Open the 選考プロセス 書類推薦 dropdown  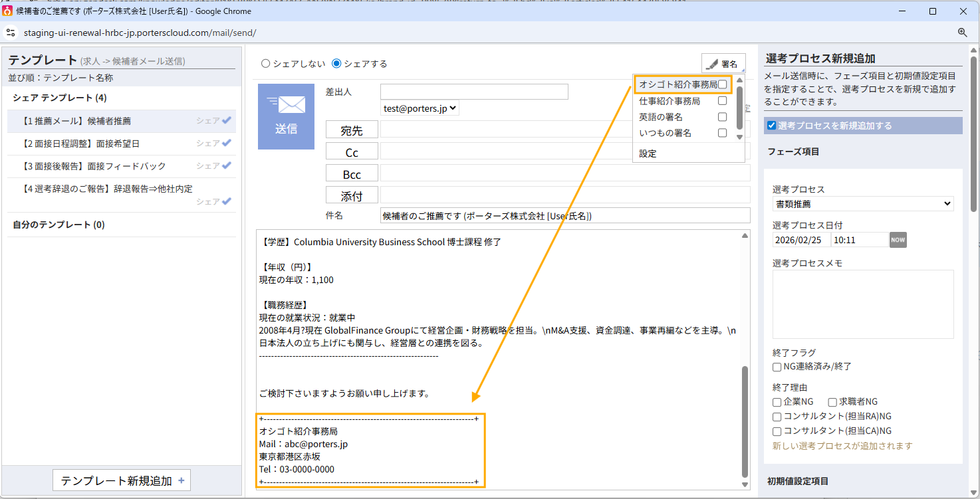tap(862, 204)
